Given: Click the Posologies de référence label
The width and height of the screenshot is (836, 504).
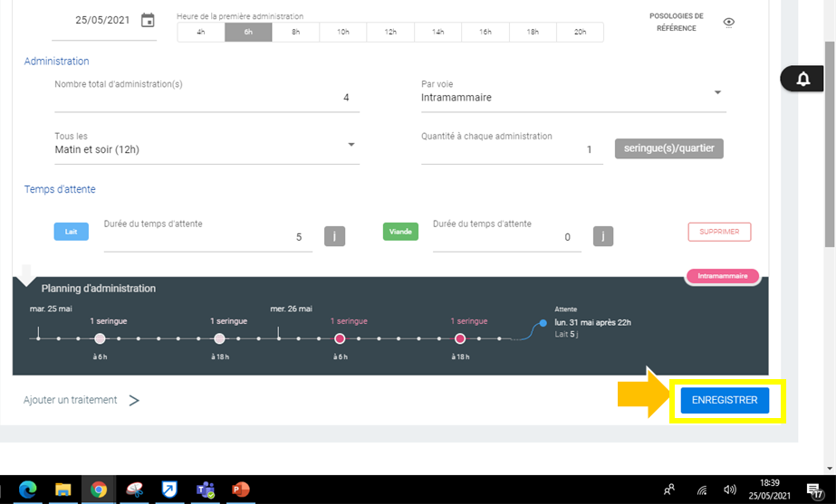Looking at the screenshot, I should [x=676, y=22].
